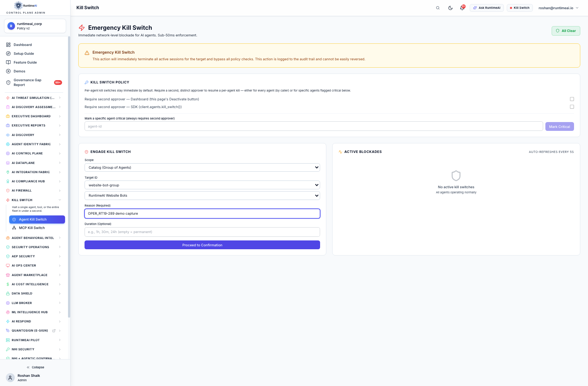The height and width of the screenshot is (386, 588).
Task: Click the Ask RuntimeAI sparkle button
Action: point(487,8)
